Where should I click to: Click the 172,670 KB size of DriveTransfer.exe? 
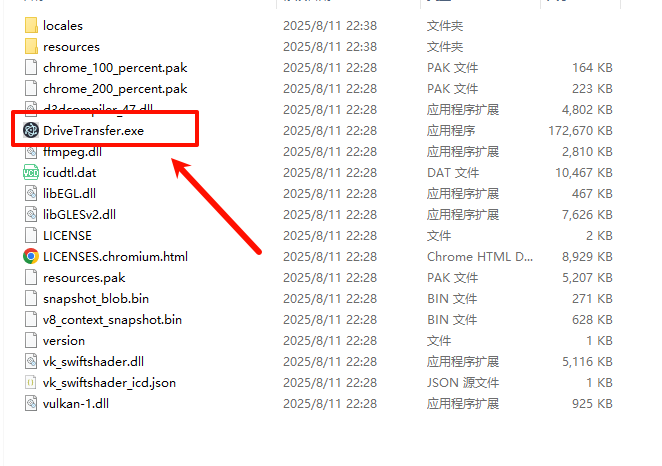(x=580, y=130)
